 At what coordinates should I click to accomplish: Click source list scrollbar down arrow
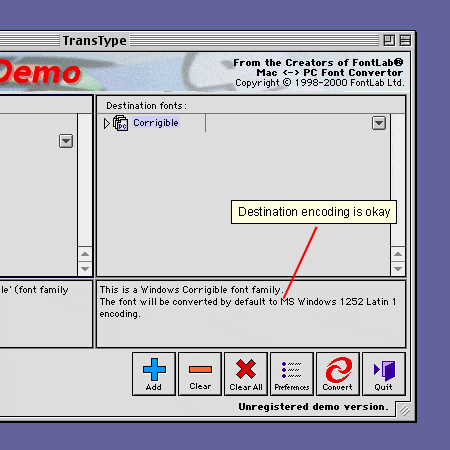[x=85, y=268]
